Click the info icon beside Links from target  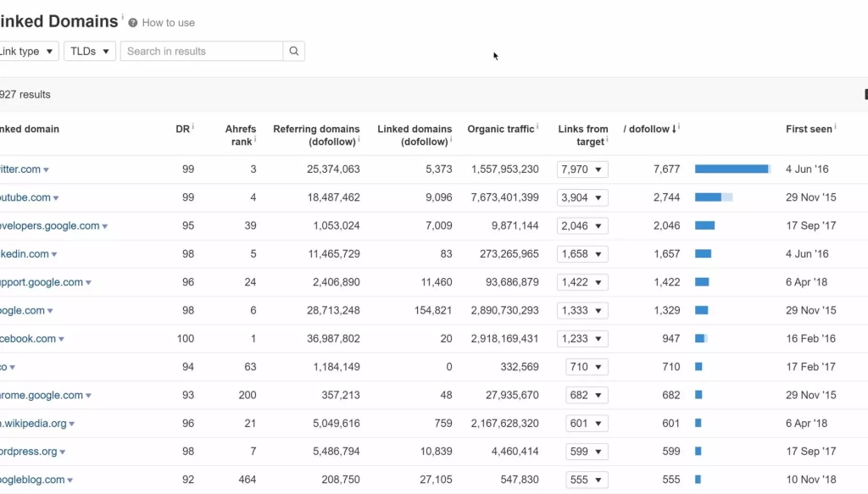pos(607,140)
